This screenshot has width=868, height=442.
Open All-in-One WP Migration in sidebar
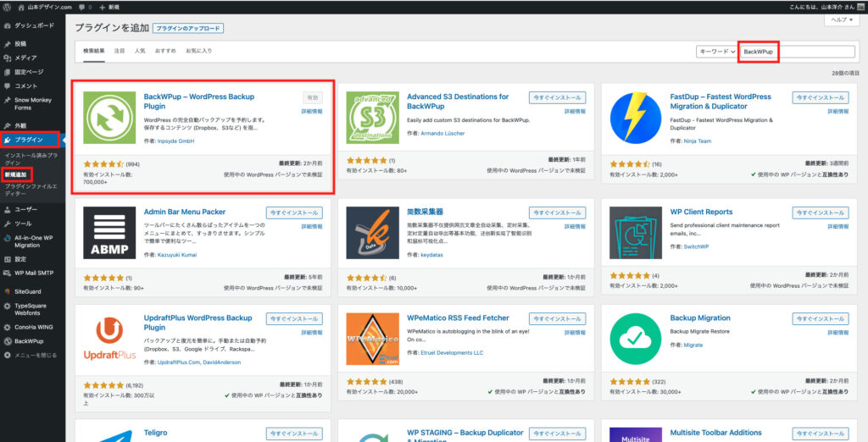coord(33,241)
